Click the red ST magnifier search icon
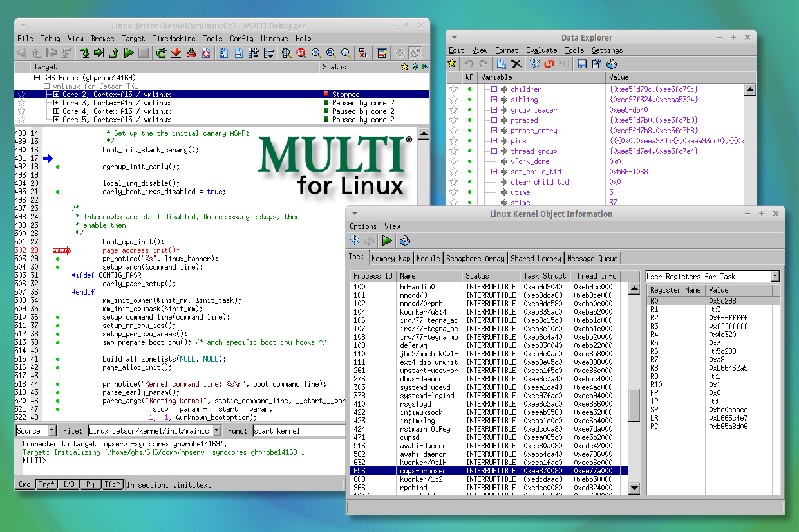The width and height of the screenshot is (799, 532). pyautogui.click(x=301, y=53)
